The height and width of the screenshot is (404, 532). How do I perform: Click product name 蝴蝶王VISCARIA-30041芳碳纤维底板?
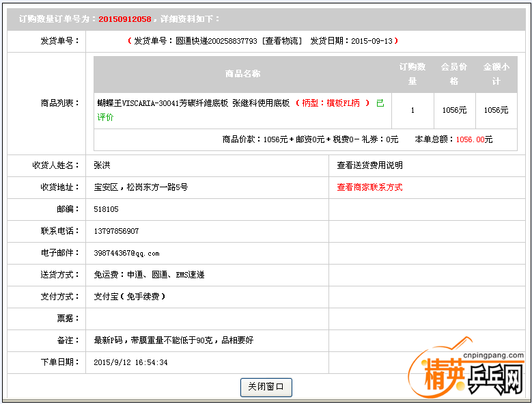(x=163, y=103)
